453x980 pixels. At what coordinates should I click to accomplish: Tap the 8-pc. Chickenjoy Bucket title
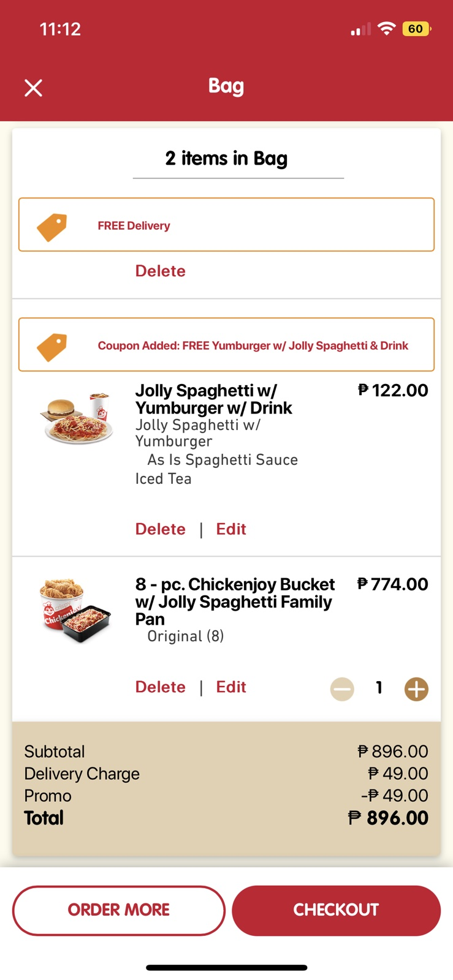[x=235, y=601]
